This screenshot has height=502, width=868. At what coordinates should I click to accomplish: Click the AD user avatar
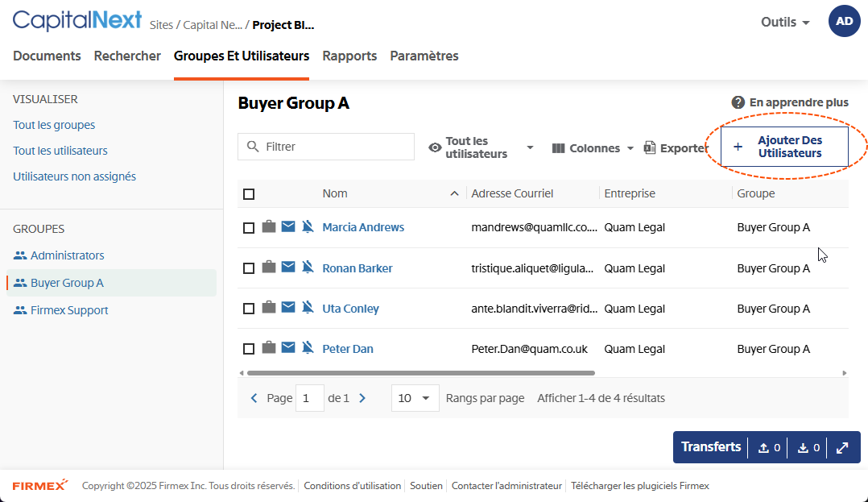pos(844,21)
